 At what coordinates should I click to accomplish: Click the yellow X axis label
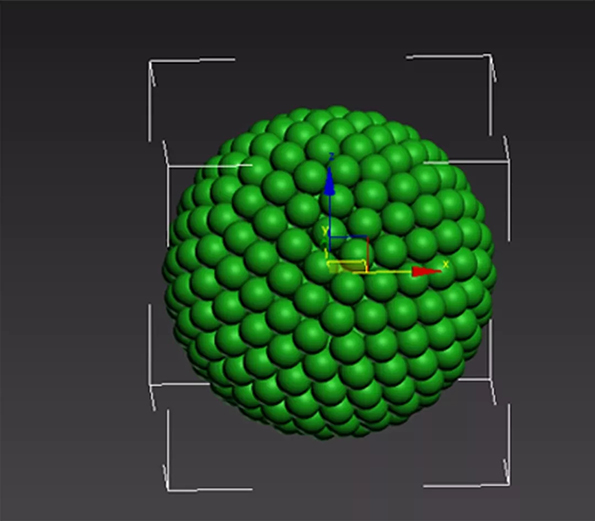pyautogui.click(x=445, y=264)
